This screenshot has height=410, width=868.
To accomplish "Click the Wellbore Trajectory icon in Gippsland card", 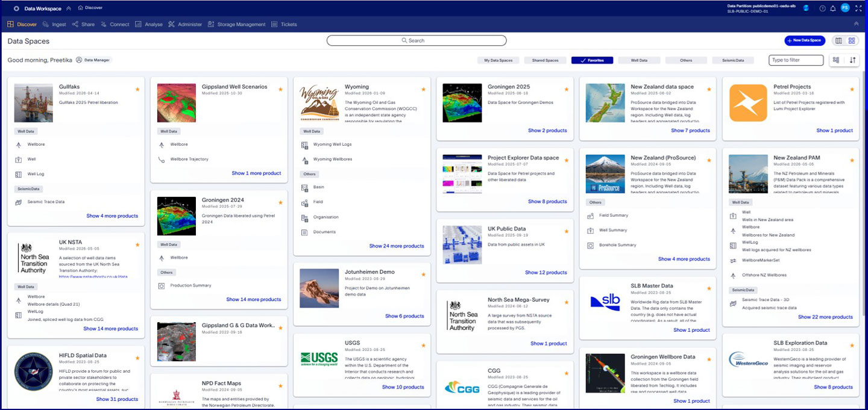I will (161, 160).
